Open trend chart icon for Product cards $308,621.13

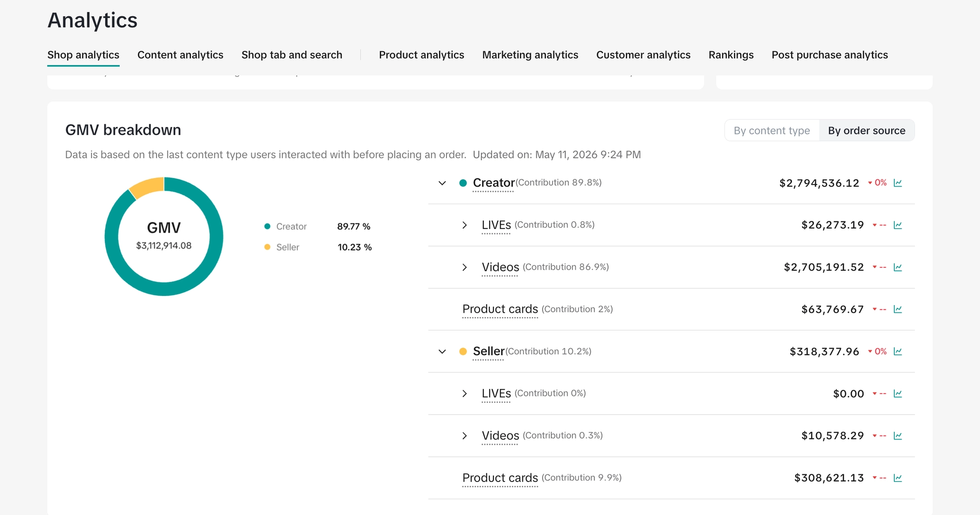[898, 478]
